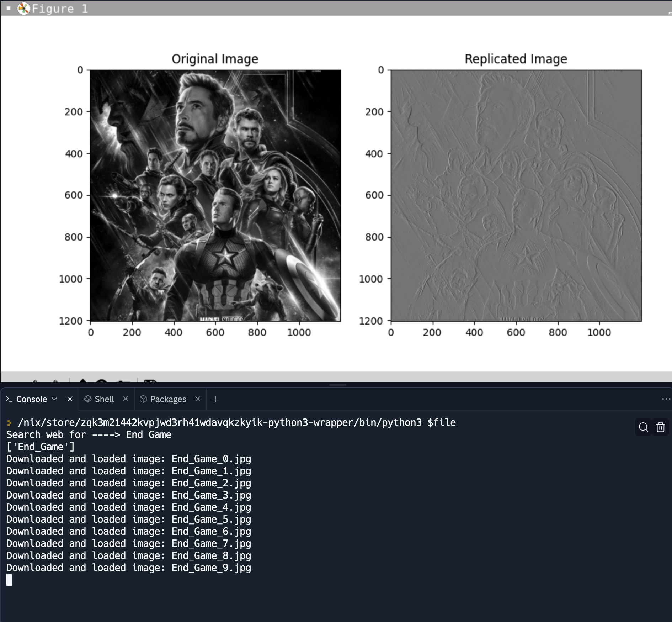The image size is (672, 622).
Task: Click the Replicated Image plot
Action: tap(516, 195)
